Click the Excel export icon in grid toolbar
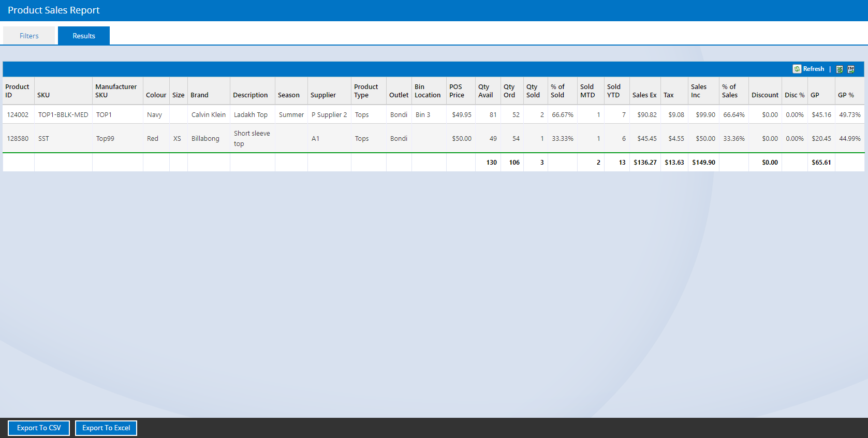 coord(840,69)
